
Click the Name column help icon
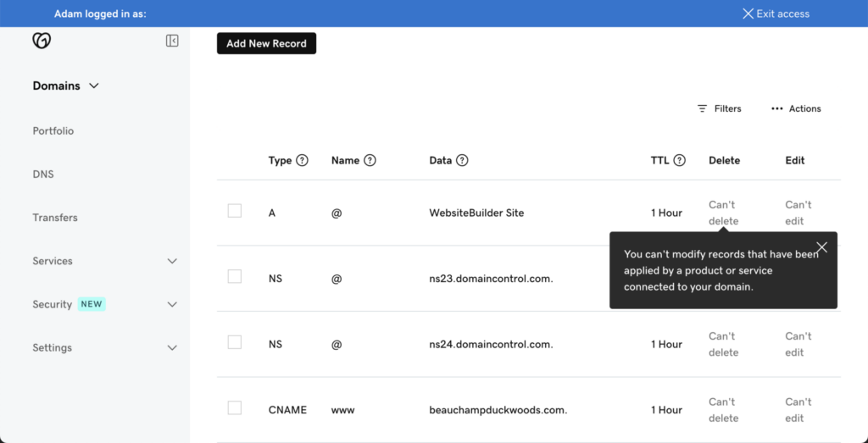(370, 160)
